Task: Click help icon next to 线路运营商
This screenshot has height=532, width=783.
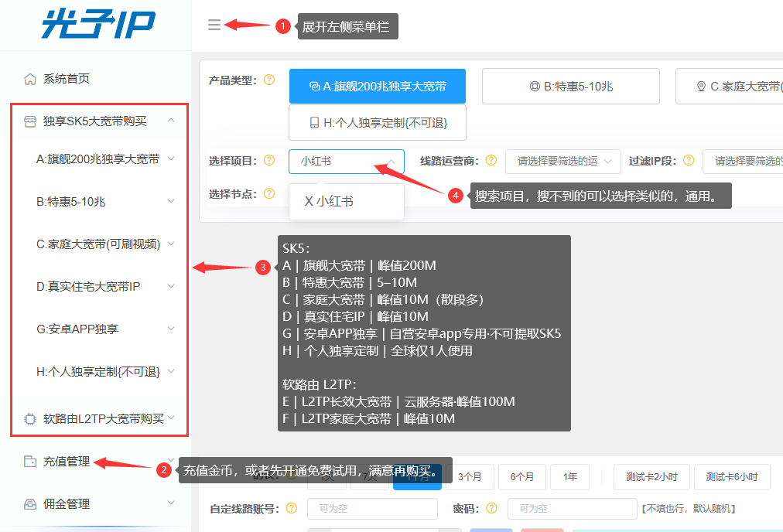Action: (x=491, y=160)
